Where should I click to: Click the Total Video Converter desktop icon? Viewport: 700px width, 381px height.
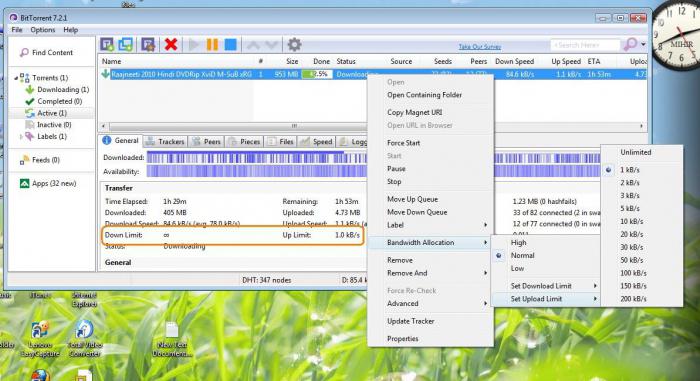pos(84,339)
